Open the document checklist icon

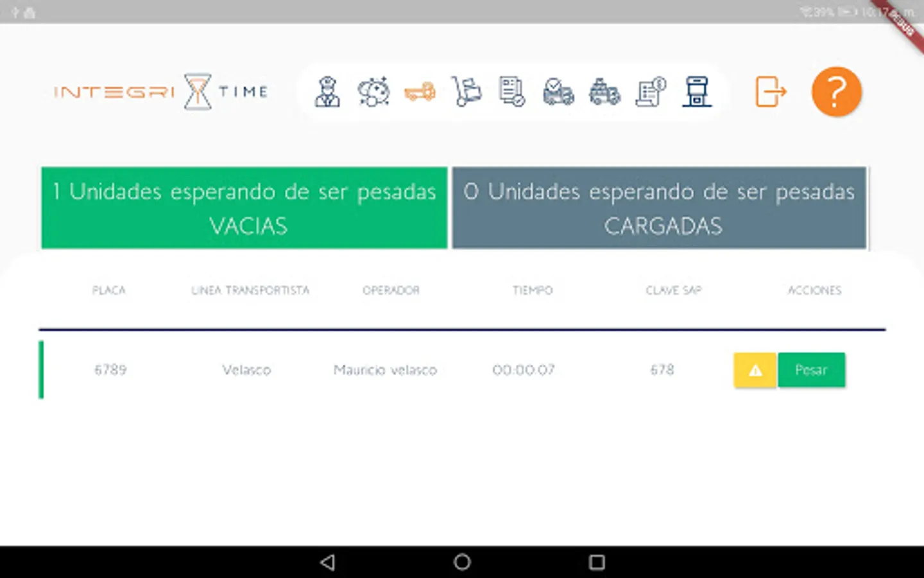(512, 92)
